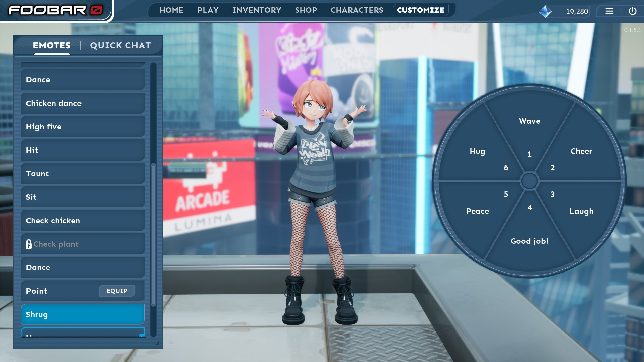Viewport: 644px width, 362px height.
Task: Click EQUIP next to the Point emote
Action: (117, 291)
